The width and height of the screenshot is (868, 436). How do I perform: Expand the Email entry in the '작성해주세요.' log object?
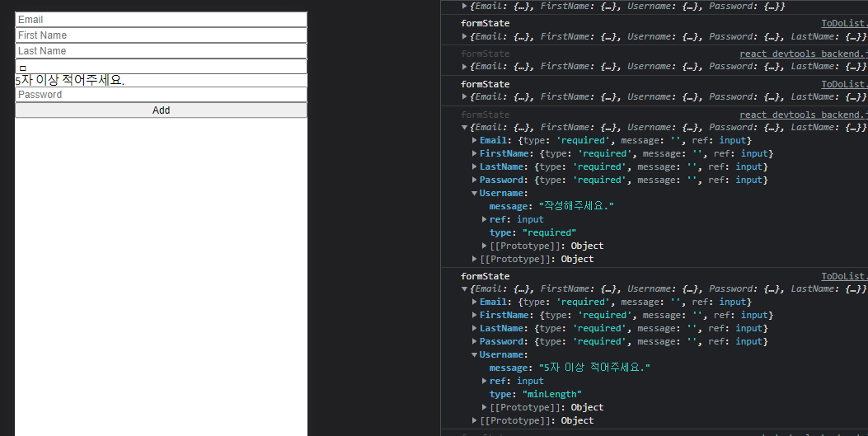point(475,141)
